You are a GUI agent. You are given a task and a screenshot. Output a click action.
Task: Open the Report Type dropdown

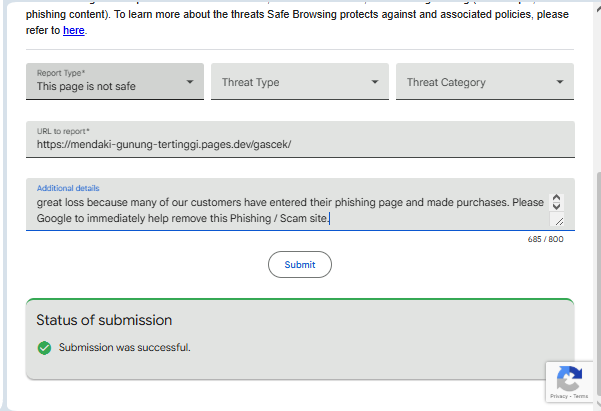tap(114, 82)
